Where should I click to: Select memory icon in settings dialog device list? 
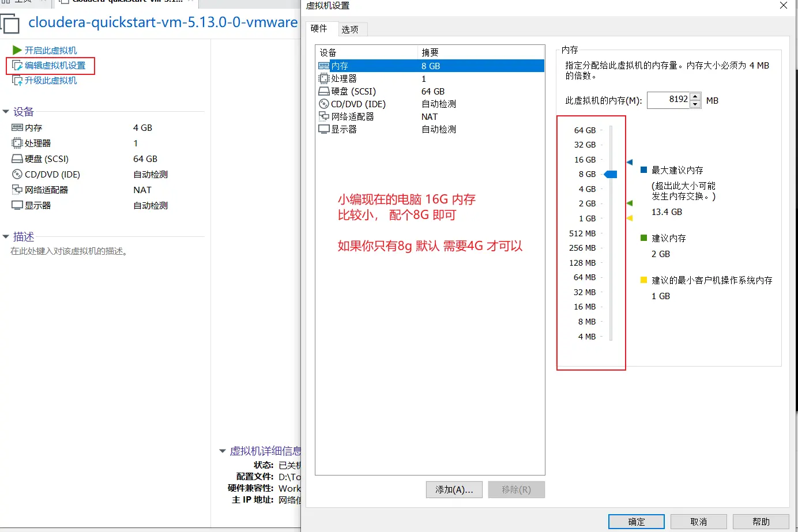tap(324, 66)
